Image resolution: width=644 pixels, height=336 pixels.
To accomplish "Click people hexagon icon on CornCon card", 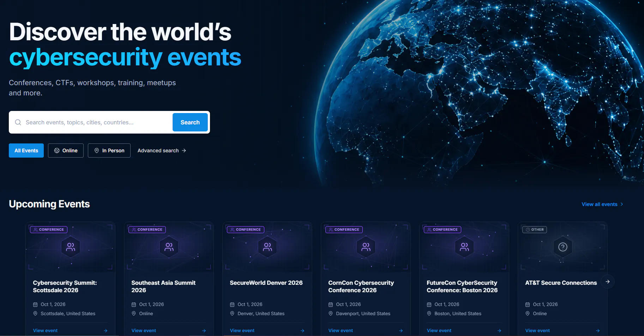I will (366, 247).
